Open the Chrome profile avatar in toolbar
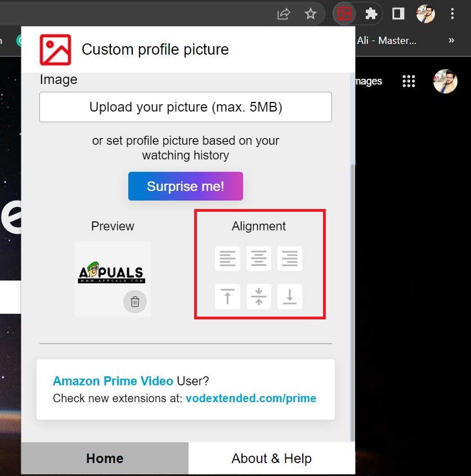 tap(425, 14)
